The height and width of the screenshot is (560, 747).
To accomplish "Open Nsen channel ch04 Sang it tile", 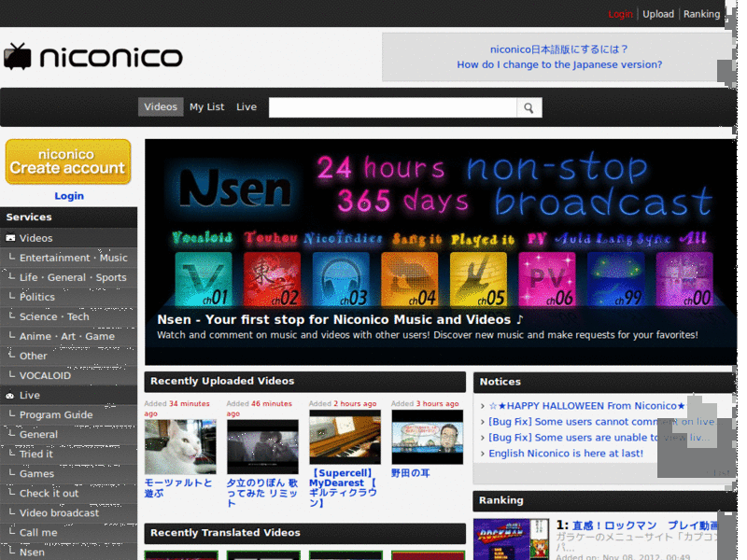I will pos(409,279).
